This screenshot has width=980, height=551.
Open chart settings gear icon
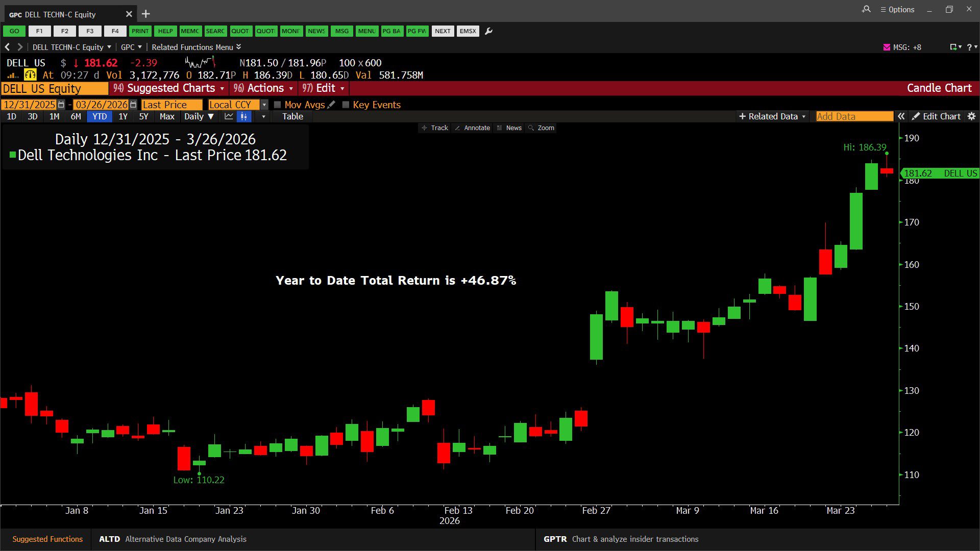point(971,116)
